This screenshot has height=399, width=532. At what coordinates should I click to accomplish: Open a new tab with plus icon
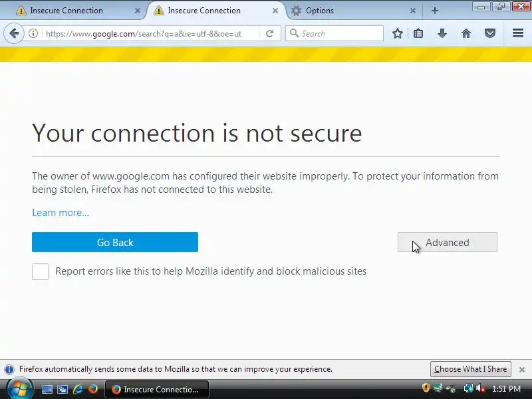pyautogui.click(x=435, y=11)
